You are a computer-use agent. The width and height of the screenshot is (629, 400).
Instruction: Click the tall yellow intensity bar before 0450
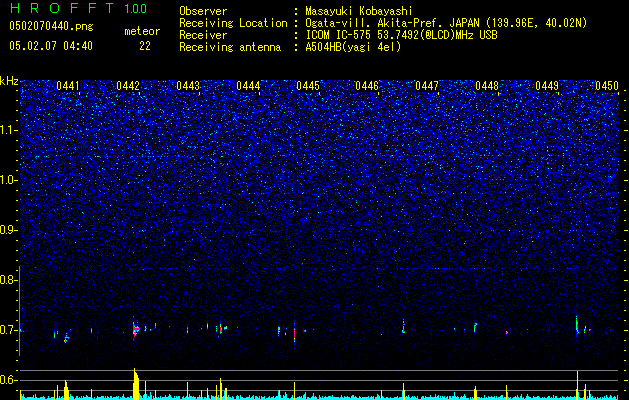point(577,385)
